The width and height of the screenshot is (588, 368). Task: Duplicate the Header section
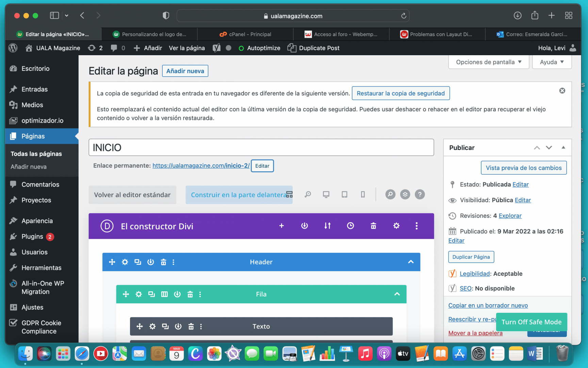(x=138, y=262)
